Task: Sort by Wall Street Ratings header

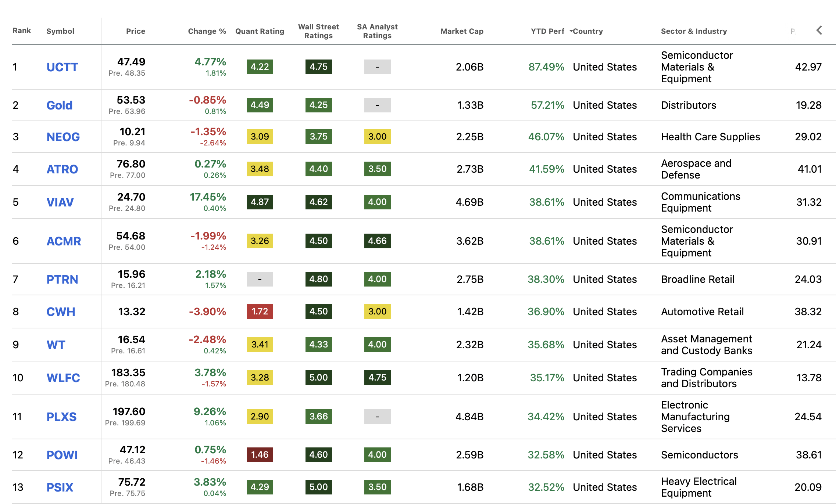Action: (318, 31)
